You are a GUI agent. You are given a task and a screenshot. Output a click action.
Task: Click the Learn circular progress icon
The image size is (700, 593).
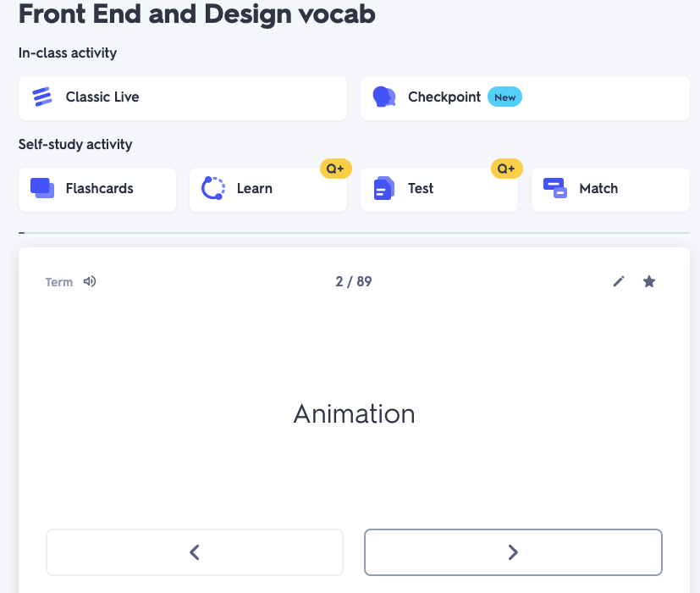(212, 188)
